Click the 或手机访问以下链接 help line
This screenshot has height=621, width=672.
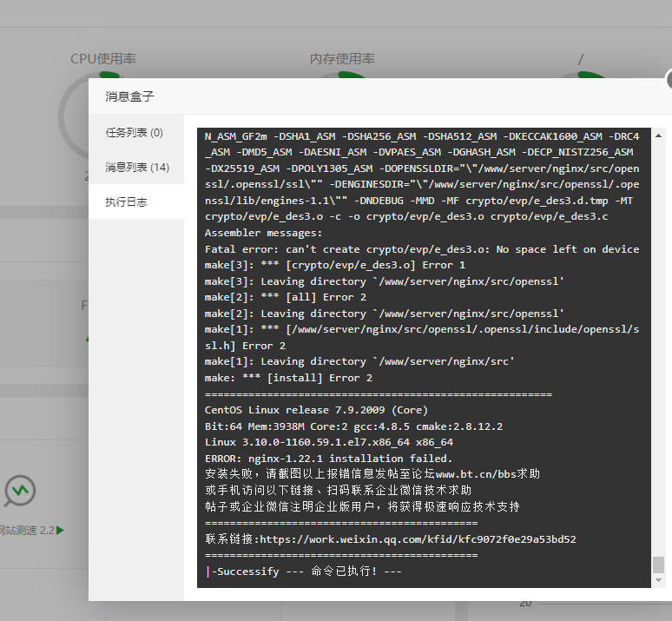pyautogui.click(x=338, y=490)
